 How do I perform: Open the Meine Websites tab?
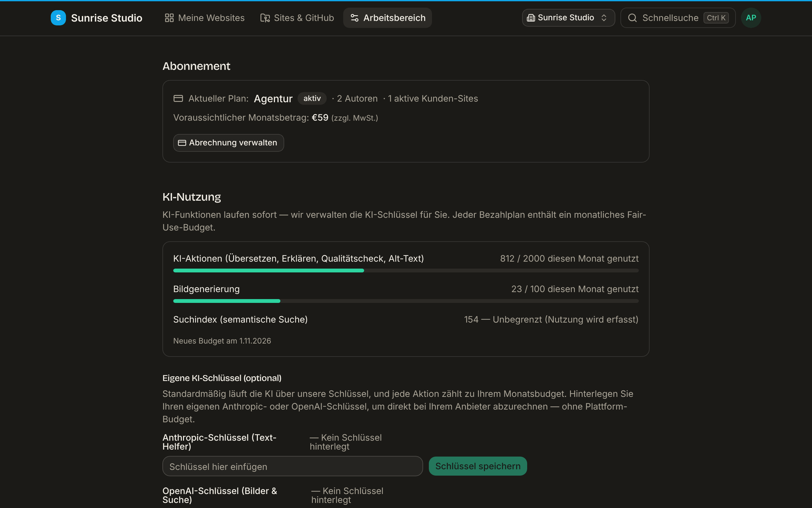(x=205, y=18)
